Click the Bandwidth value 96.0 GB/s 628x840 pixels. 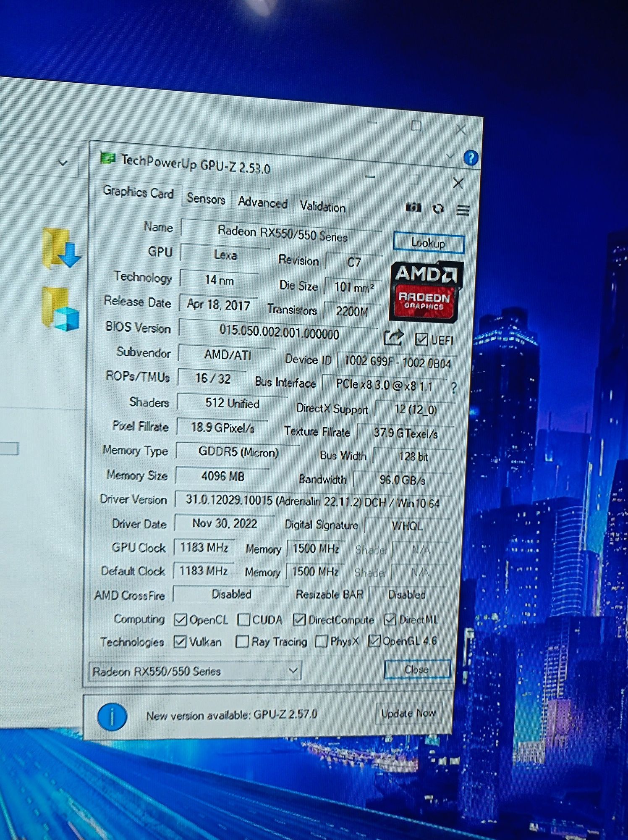pos(403,480)
